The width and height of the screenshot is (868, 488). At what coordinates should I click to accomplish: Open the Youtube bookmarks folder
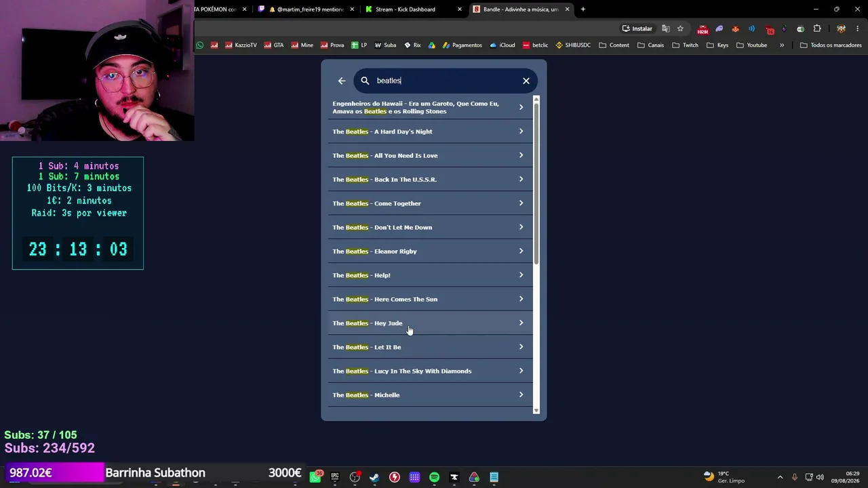(x=751, y=45)
